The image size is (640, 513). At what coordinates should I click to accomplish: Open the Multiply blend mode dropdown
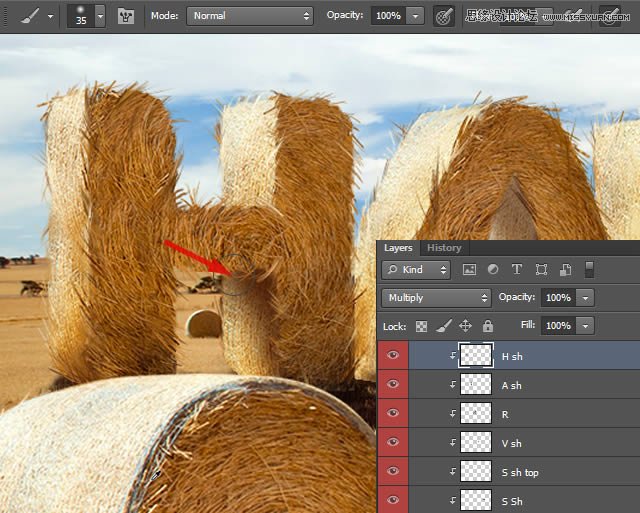point(436,298)
